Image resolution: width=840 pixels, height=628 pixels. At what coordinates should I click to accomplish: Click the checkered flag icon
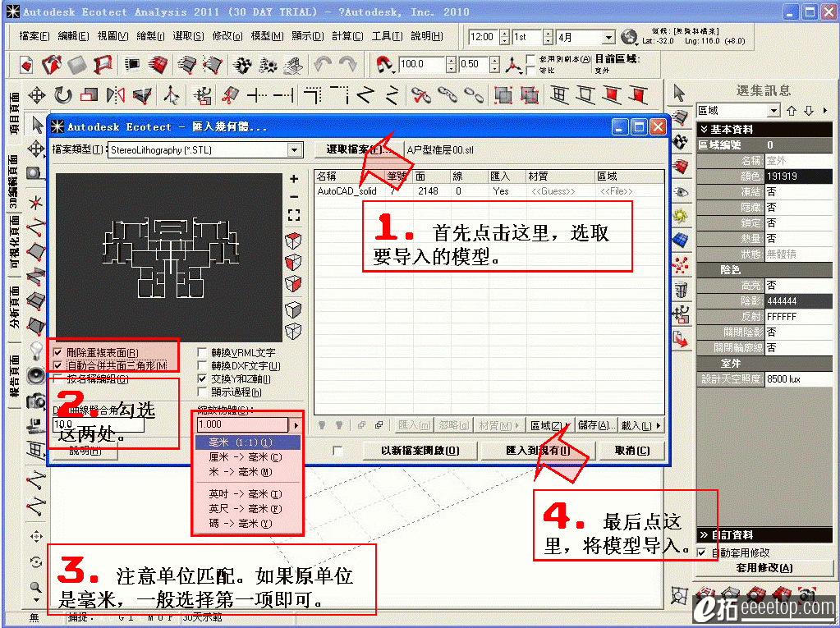pyautogui.click(x=681, y=141)
